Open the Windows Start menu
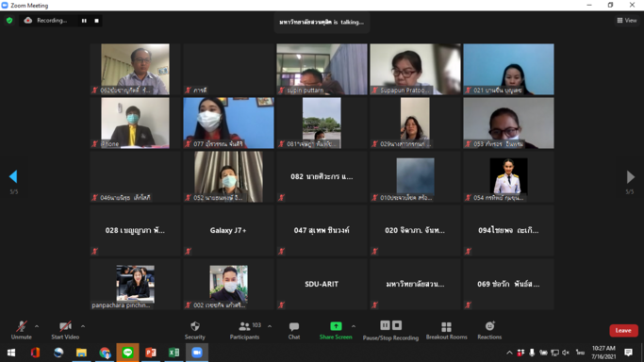 coord(11,353)
